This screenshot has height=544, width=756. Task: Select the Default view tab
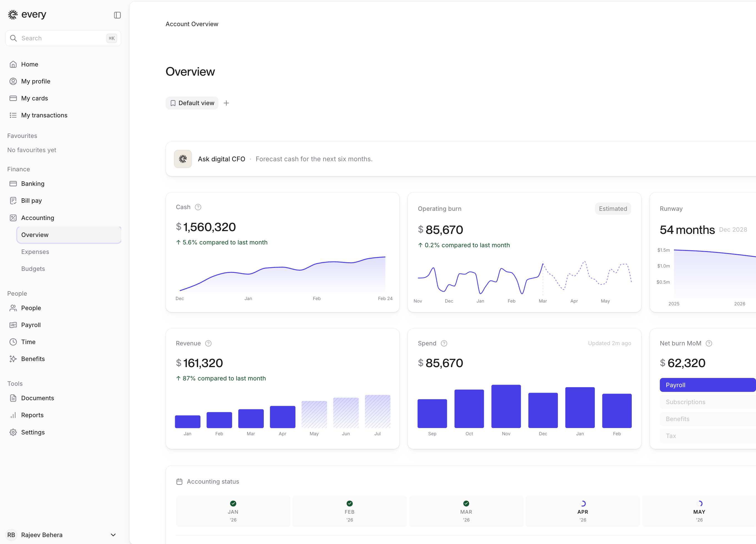[x=192, y=103]
